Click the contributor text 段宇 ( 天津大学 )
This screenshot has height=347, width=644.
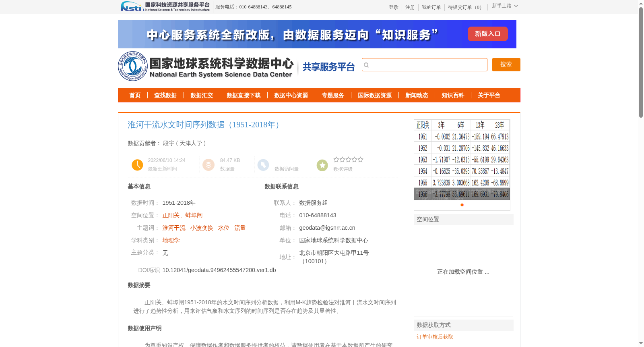(184, 143)
